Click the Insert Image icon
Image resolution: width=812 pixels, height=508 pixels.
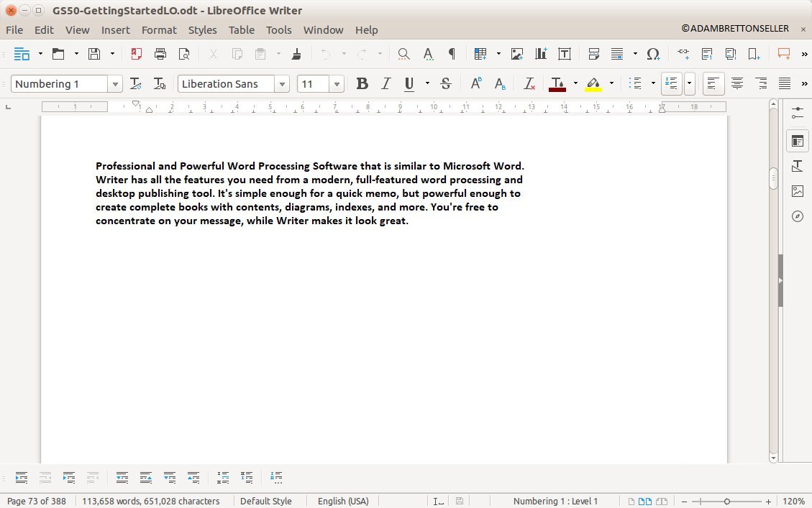click(516, 54)
